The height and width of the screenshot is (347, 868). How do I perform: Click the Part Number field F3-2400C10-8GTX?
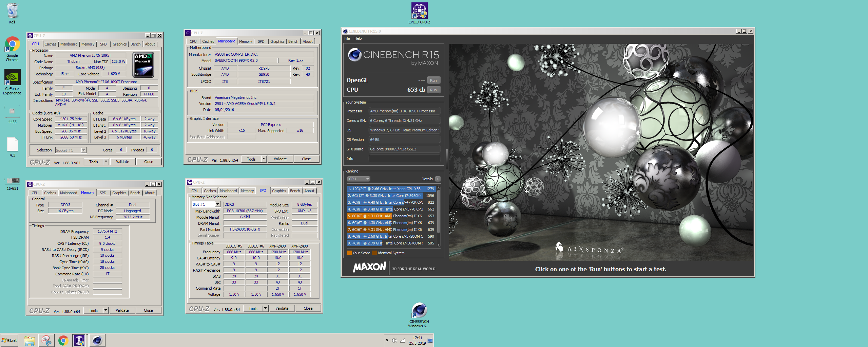pos(245,230)
